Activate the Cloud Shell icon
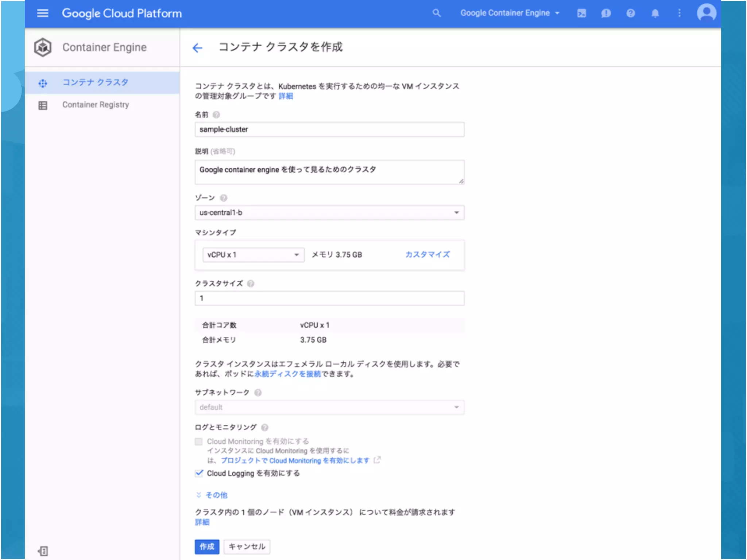Screen dimensions: 747x560 pos(581,13)
